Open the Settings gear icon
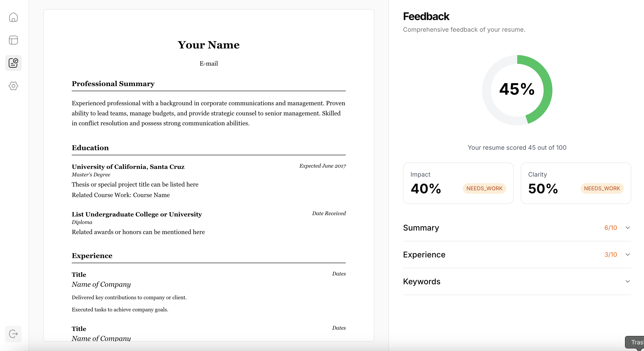Image resolution: width=644 pixels, height=351 pixels. click(13, 86)
